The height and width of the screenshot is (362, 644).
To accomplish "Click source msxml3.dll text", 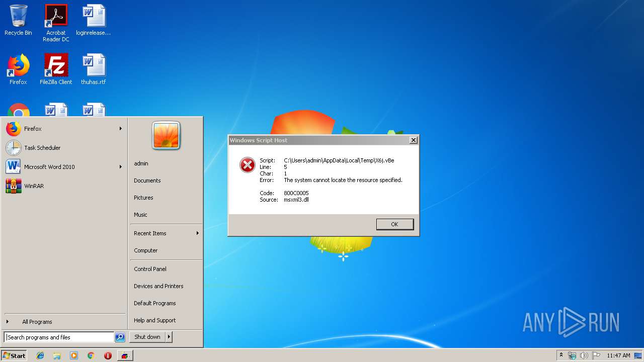I will (x=296, y=200).
